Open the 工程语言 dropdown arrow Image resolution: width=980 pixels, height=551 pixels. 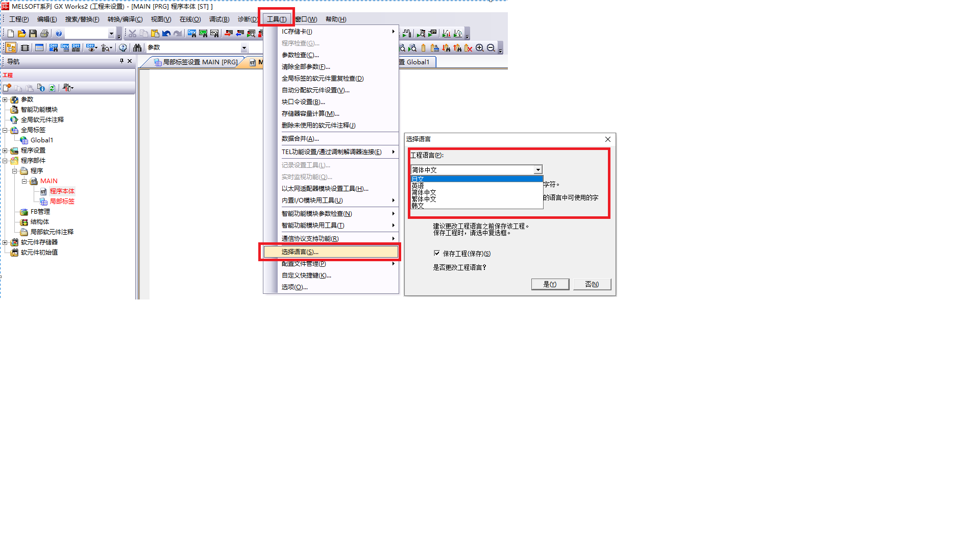[x=538, y=170]
